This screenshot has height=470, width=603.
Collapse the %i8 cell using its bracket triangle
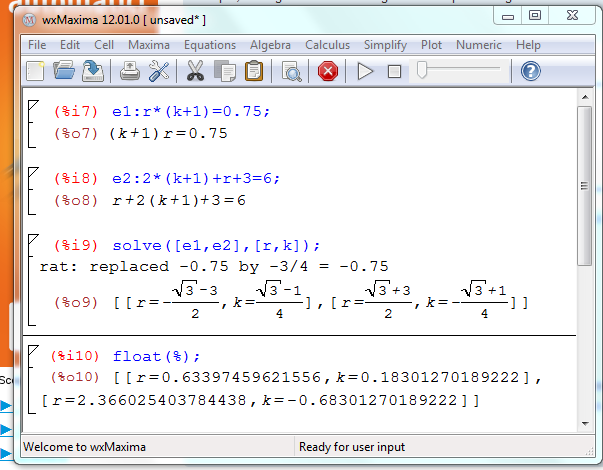(x=33, y=172)
